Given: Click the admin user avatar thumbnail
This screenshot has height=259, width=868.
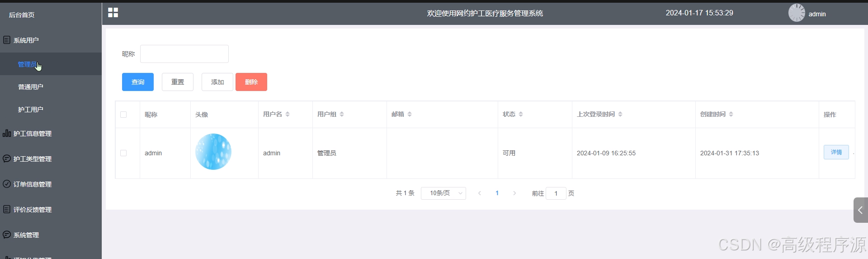Looking at the screenshot, I should [x=213, y=152].
